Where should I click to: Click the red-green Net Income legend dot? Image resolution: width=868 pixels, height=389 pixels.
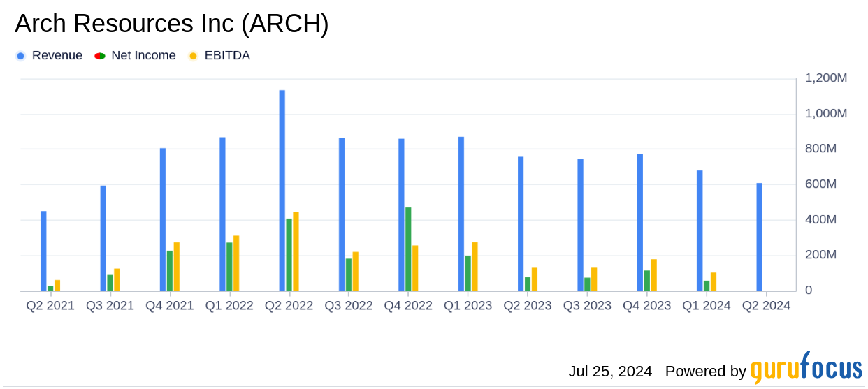point(99,56)
